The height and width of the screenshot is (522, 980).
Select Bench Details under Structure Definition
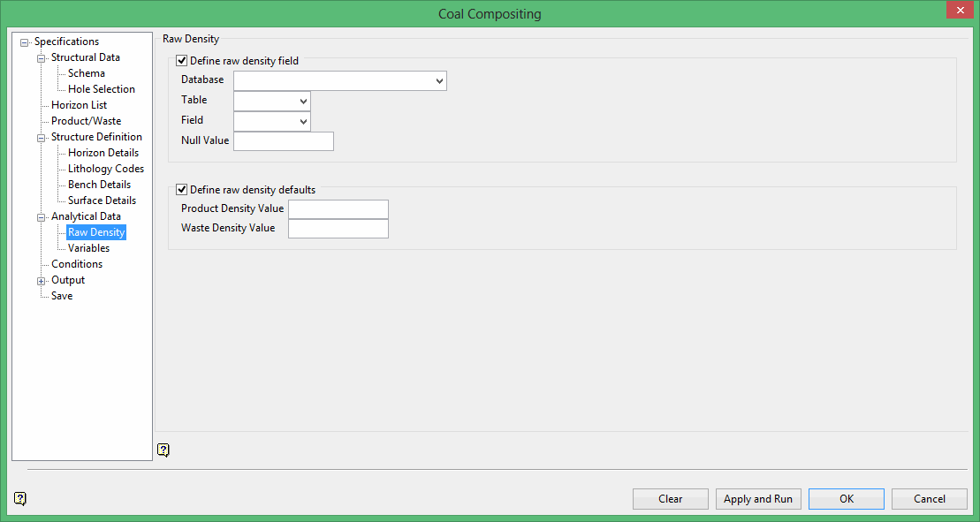click(99, 185)
